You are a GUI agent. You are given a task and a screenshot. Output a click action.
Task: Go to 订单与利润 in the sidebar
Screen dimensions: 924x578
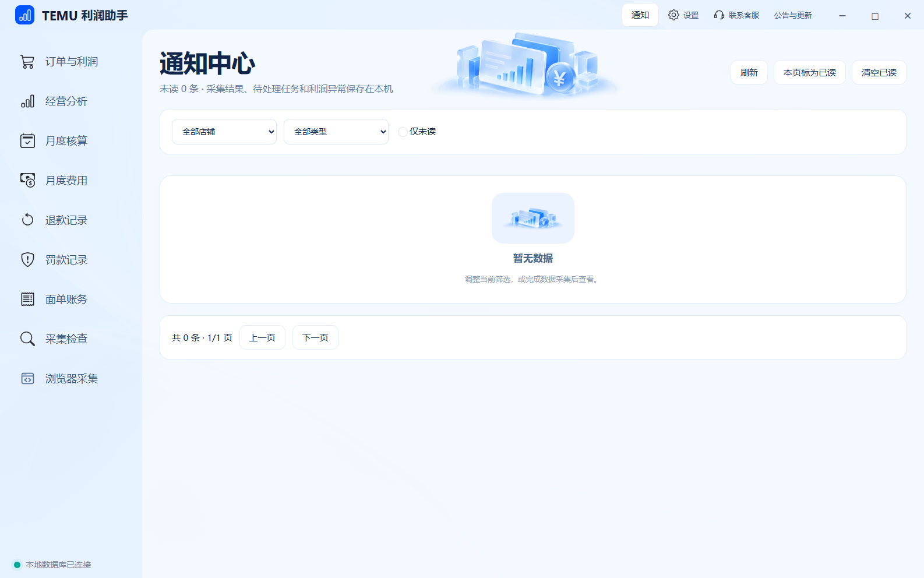(72, 62)
